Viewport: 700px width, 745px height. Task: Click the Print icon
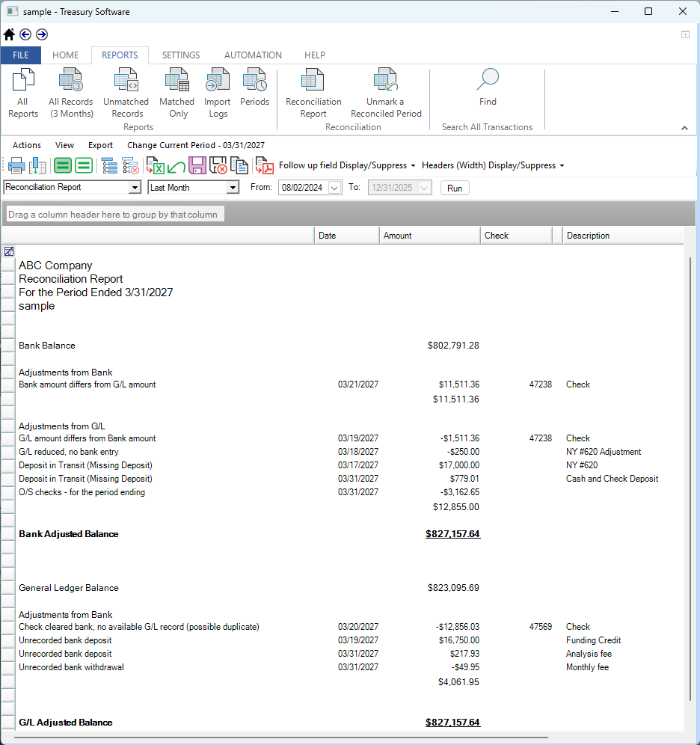[16, 165]
